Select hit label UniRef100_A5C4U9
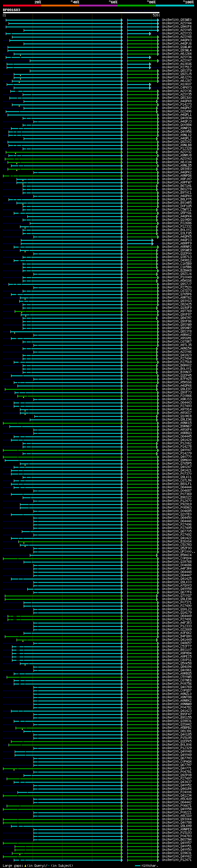The height and width of the screenshot is (868, 197). [177, 799]
